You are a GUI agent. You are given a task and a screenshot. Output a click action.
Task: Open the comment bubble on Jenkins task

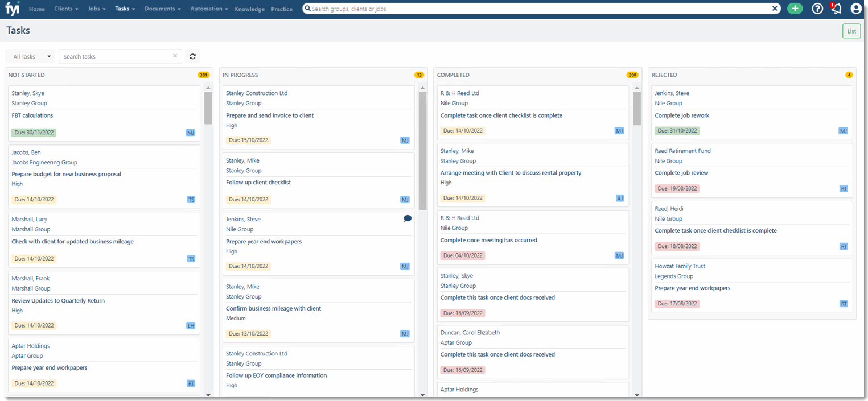pyautogui.click(x=407, y=218)
